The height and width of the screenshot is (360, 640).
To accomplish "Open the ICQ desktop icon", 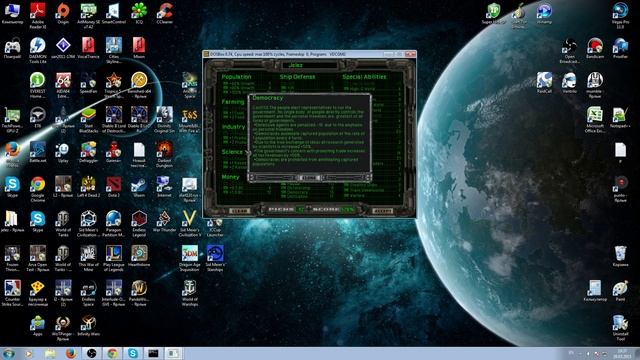I will (139, 13).
